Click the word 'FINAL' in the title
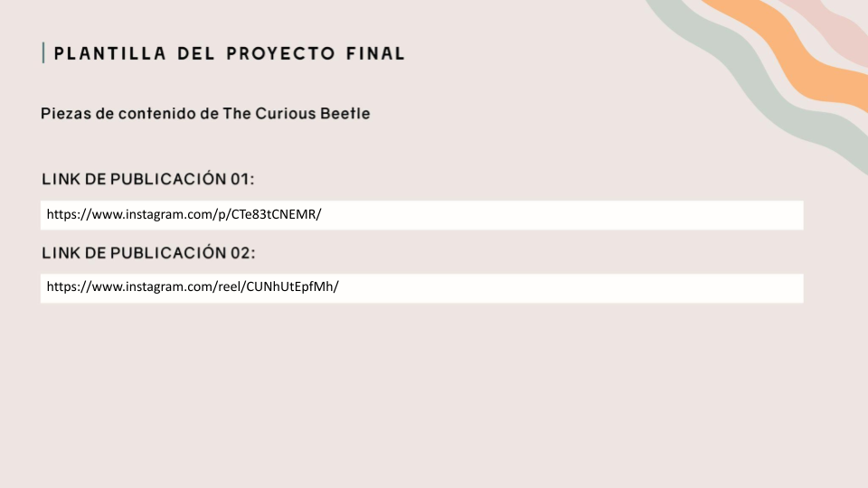The width and height of the screenshot is (868, 488). click(x=375, y=53)
